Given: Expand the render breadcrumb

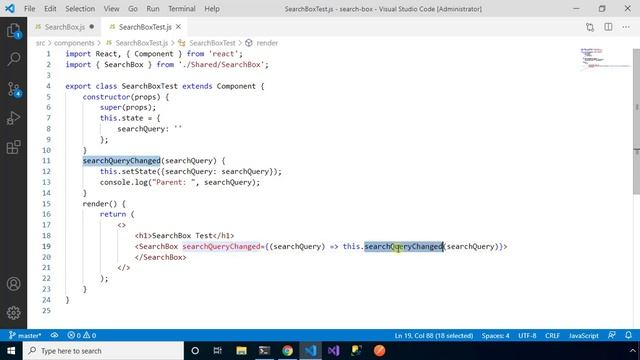Looking at the screenshot, I should [x=267, y=43].
